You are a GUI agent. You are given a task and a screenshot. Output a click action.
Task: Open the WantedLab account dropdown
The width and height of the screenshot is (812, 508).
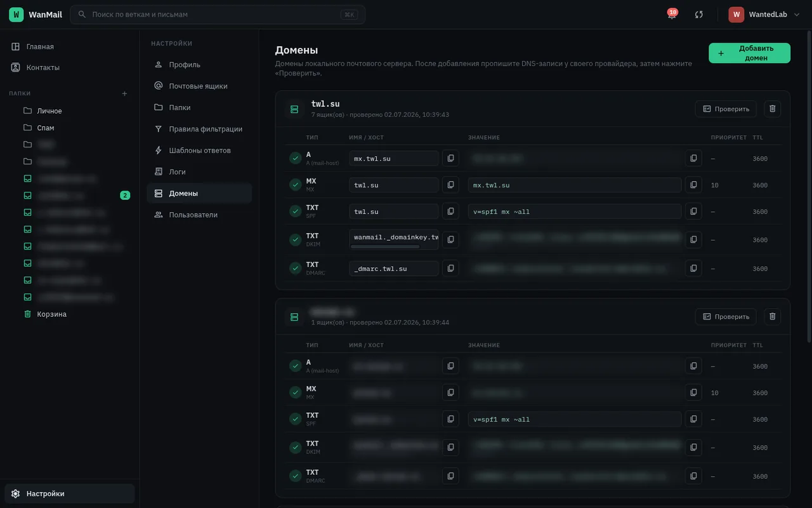coord(764,14)
